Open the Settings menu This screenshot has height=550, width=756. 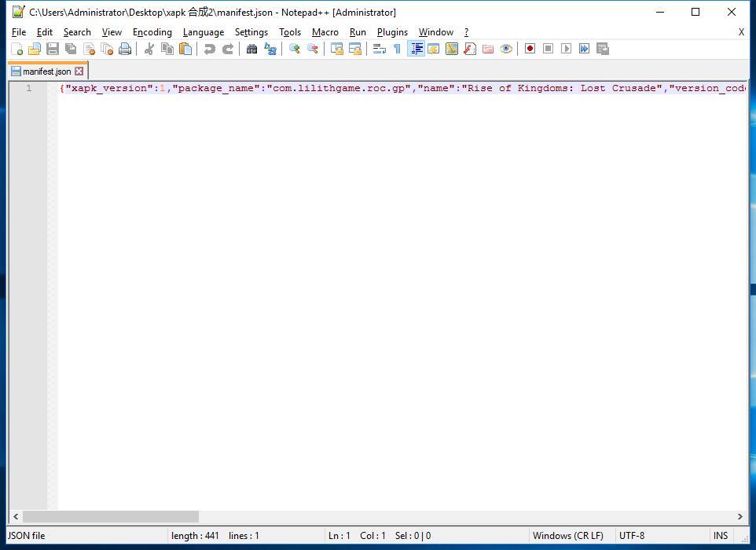point(251,32)
